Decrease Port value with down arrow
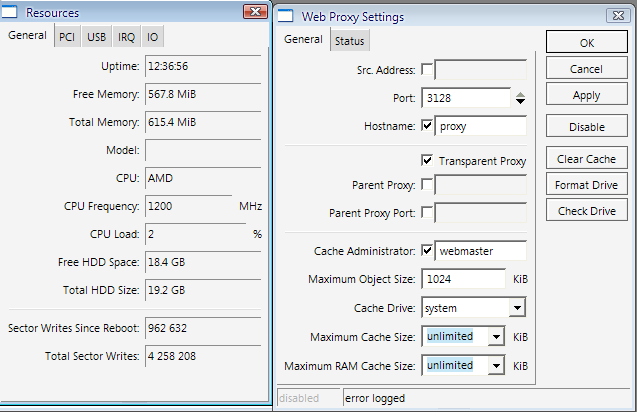 pyautogui.click(x=519, y=102)
